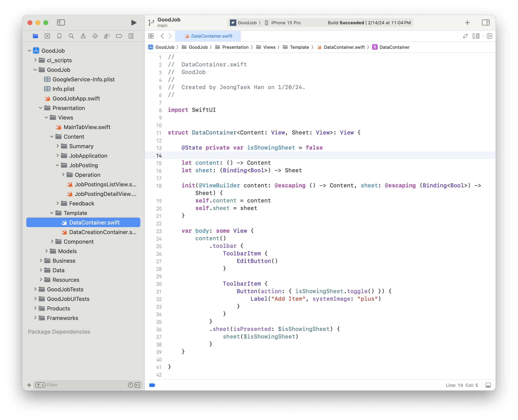This screenshot has width=518, height=420.
Task: Open the Issue navigator warning icon
Action: click(x=83, y=36)
